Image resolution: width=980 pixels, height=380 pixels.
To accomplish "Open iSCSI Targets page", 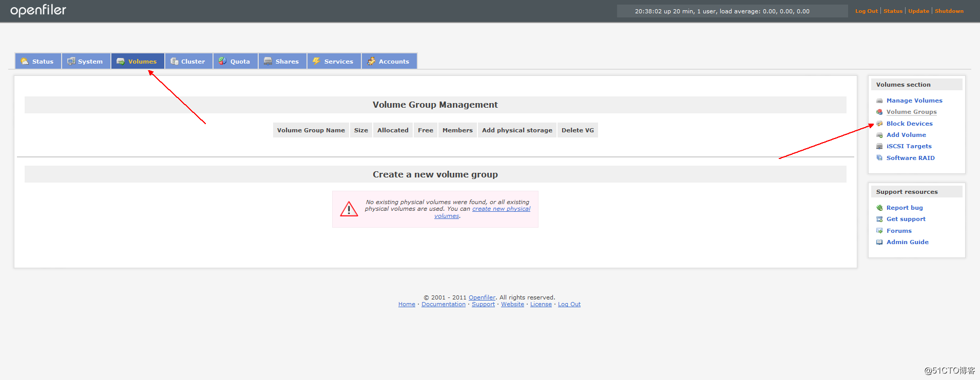I will (909, 146).
